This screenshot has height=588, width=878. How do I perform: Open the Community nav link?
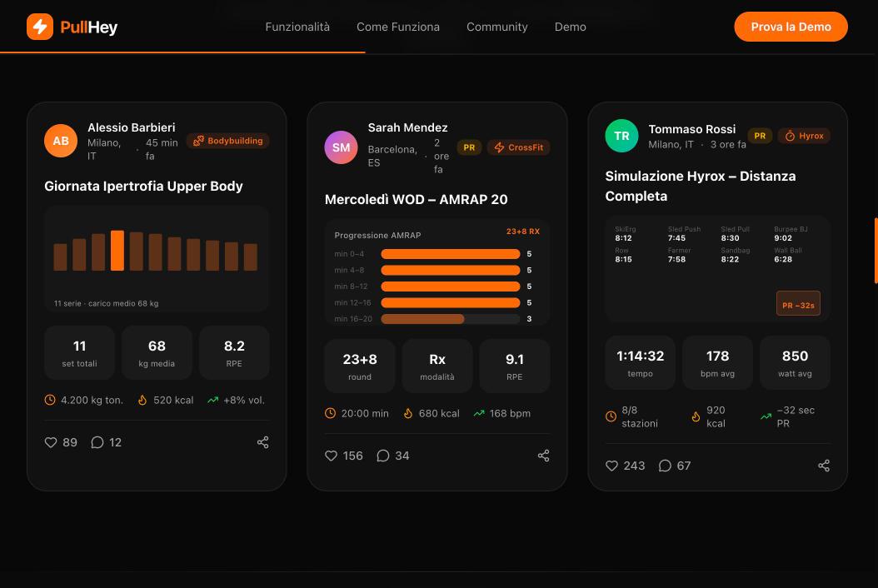pos(497,27)
